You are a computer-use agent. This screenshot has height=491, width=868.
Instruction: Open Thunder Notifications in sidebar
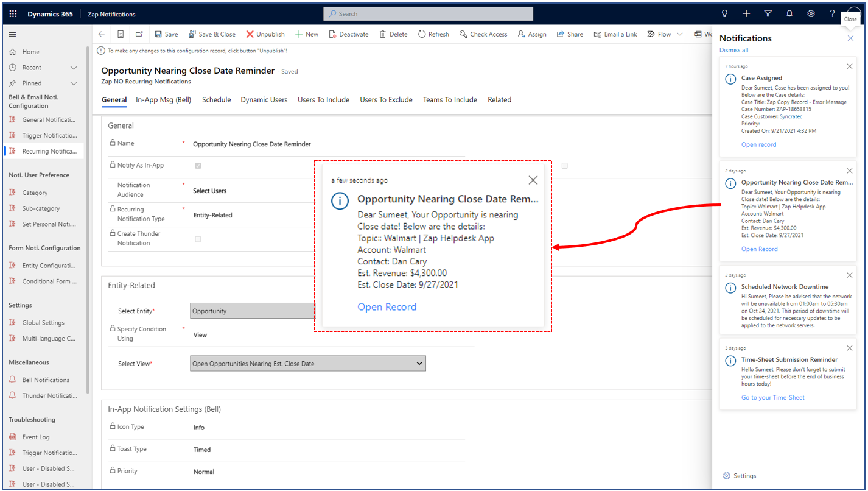43,396
